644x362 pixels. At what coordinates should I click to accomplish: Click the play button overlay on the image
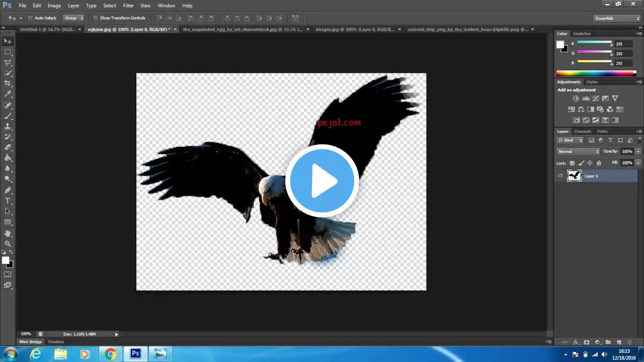[322, 180]
